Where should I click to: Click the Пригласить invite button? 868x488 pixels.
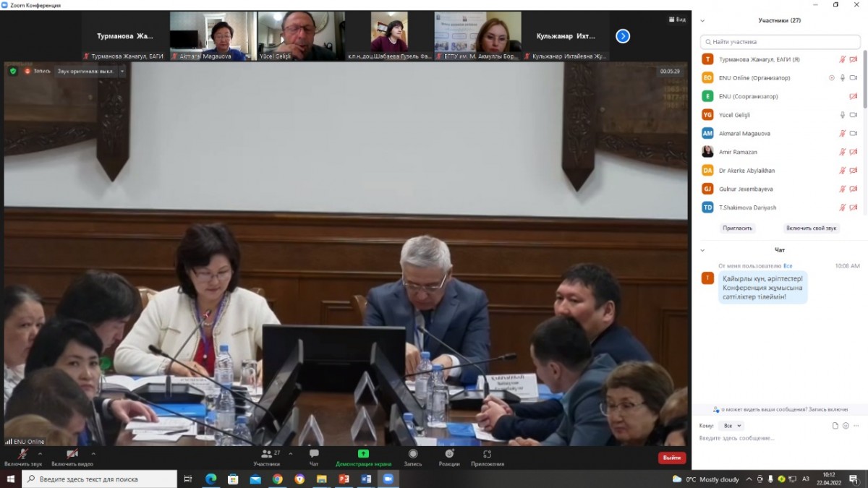tap(737, 228)
